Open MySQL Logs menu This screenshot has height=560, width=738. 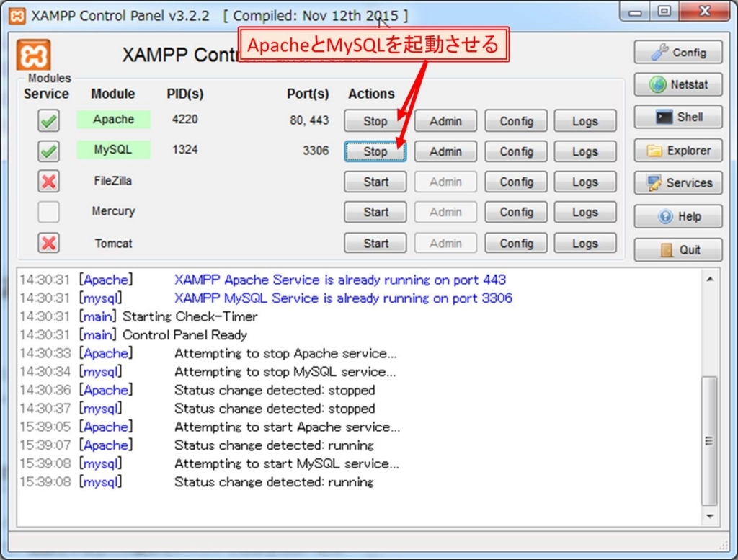coord(585,151)
